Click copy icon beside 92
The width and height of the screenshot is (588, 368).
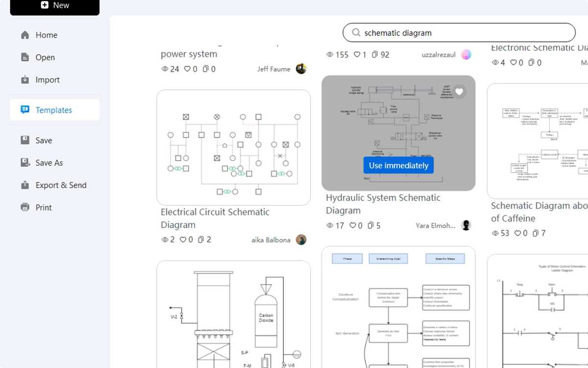click(375, 55)
